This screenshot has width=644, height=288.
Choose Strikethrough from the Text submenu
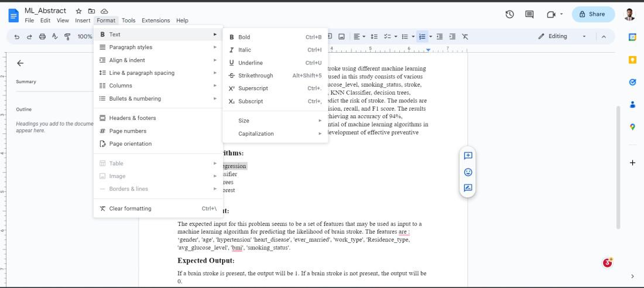[x=275, y=76]
